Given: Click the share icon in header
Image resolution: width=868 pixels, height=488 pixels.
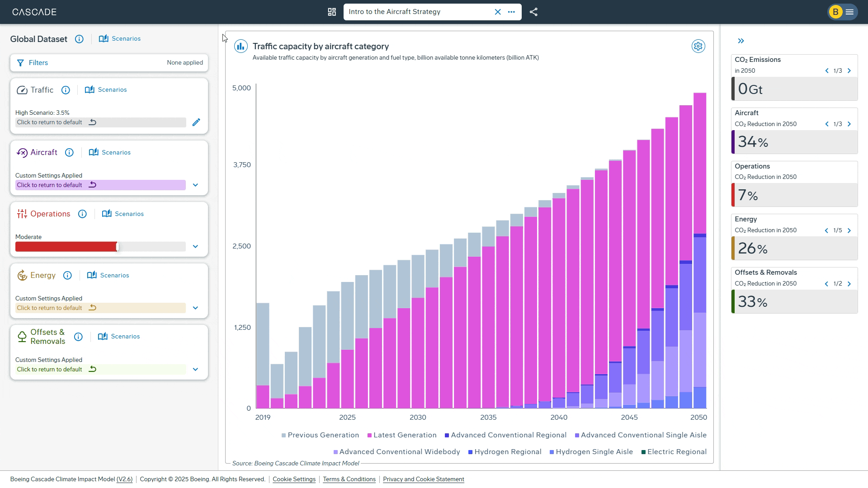Looking at the screenshot, I should point(533,12).
